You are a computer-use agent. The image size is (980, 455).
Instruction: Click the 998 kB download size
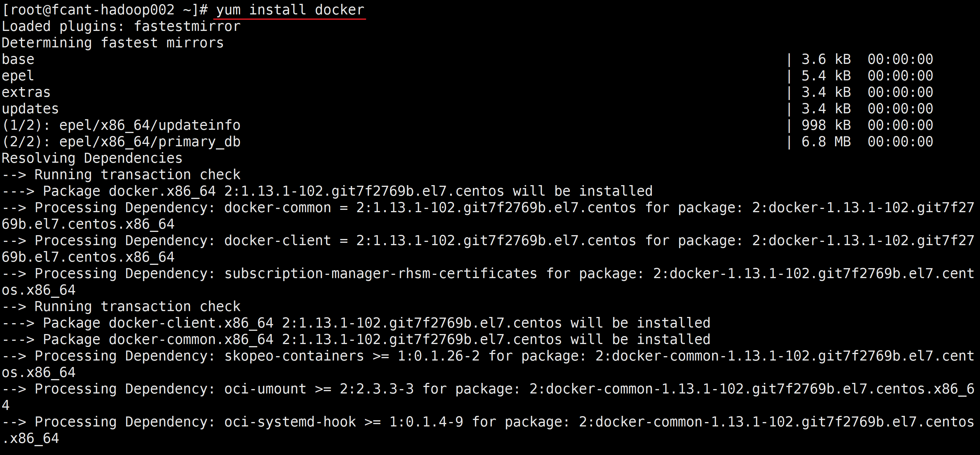point(826,125)
